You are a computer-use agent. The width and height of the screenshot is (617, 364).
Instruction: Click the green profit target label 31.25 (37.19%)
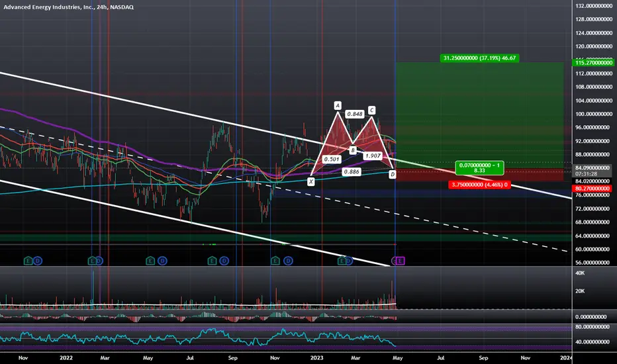(479, 58)
